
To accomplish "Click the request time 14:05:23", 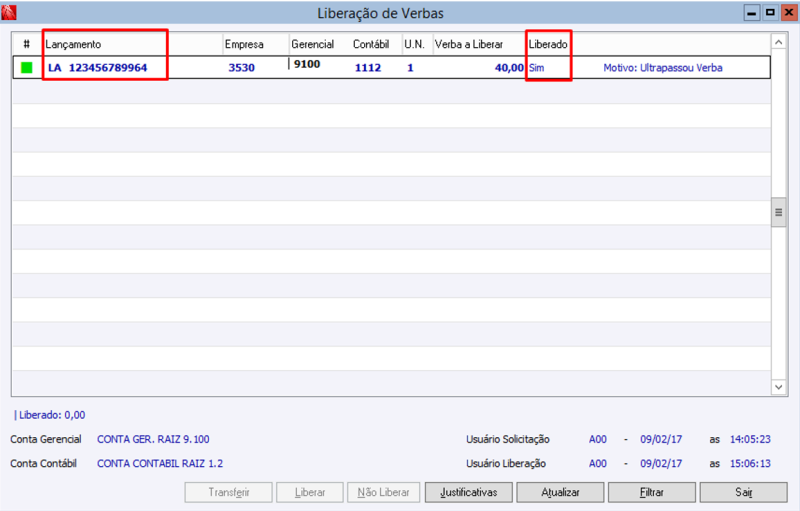I will (750, 439).
